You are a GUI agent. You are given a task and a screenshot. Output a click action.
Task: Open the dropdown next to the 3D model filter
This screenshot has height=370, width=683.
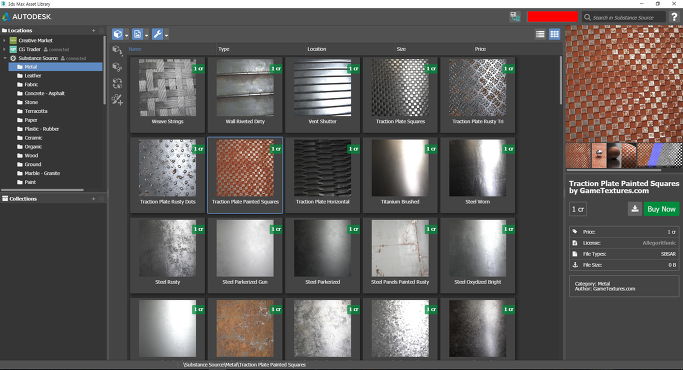coord(126,35)
